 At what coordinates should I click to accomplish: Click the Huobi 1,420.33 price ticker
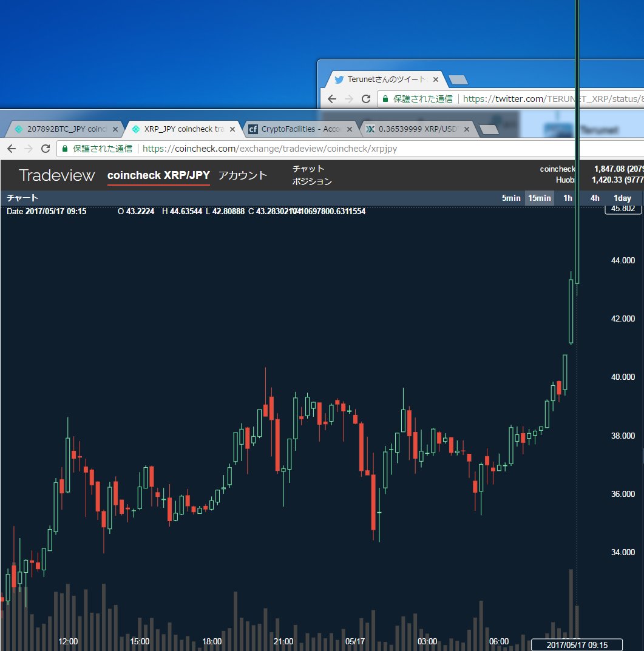tap(600, 180)
